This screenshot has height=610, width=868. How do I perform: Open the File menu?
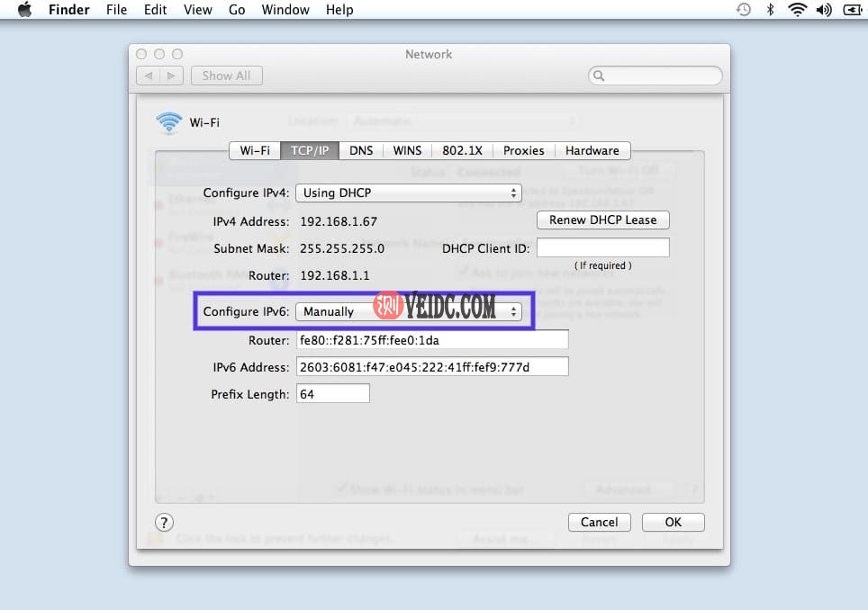(116, 9)
